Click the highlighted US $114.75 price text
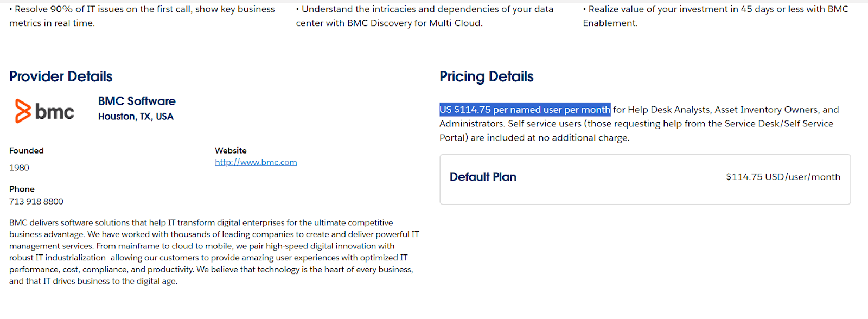 [525, 110]
